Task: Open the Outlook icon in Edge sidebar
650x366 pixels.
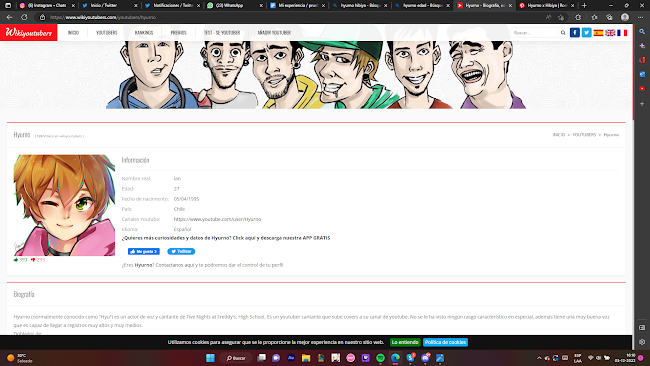Action: (642, 74)
